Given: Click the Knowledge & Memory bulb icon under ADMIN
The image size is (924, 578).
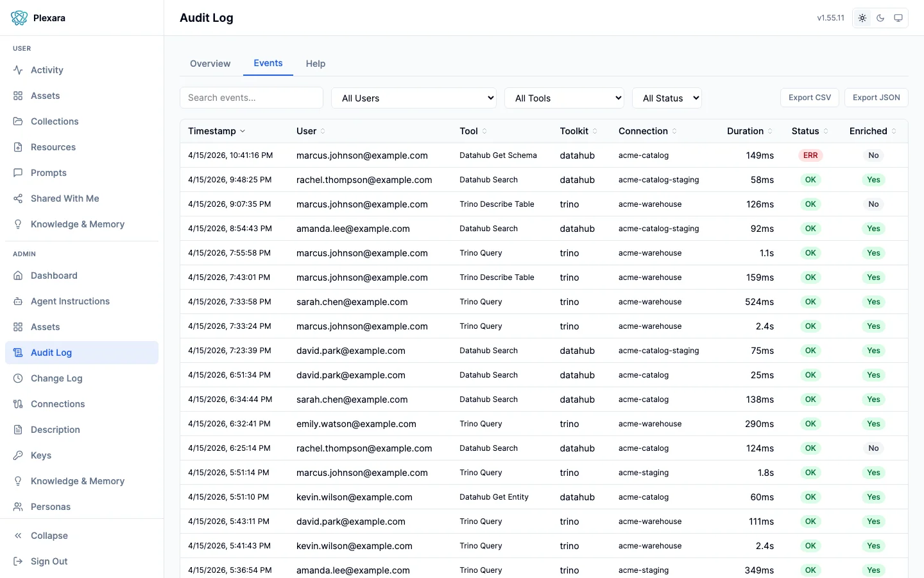Looking at the screenshot, I should click(18, 481).
